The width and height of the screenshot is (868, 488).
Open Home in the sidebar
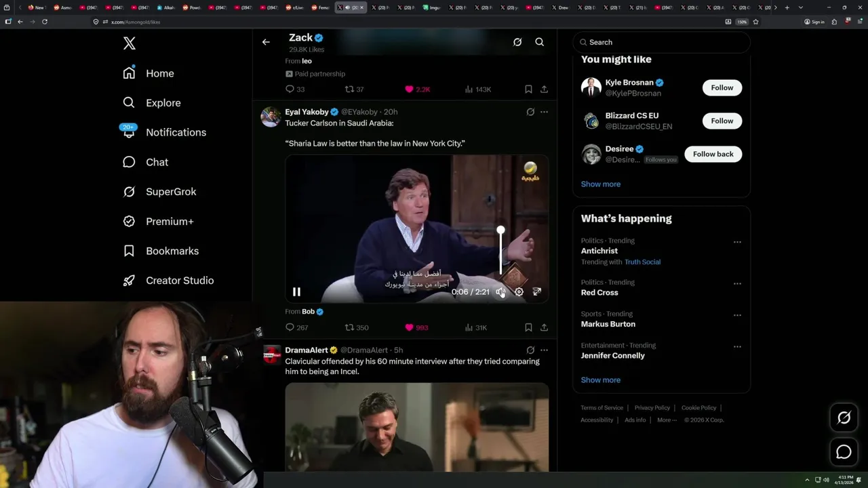point(149,73)
